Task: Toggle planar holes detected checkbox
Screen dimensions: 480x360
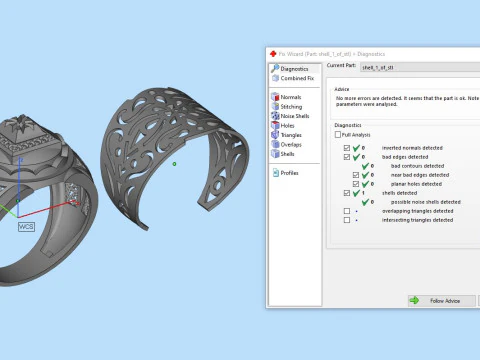Action: (356, 184)
